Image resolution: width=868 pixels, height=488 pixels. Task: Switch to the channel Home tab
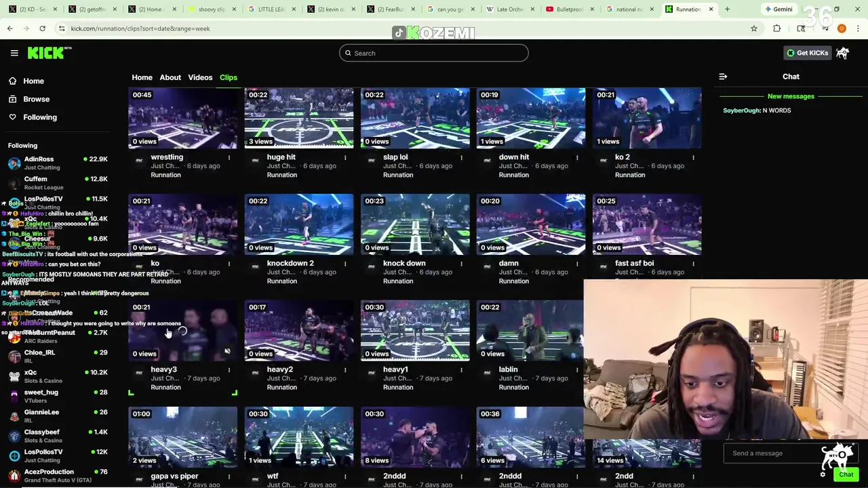[x=142, y=77]
